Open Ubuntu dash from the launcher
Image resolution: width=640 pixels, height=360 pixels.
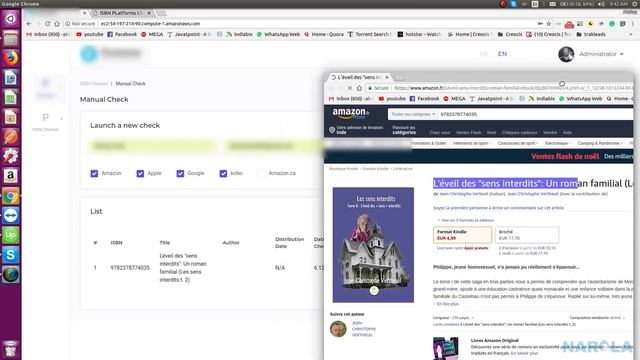[x=11, y=19]
